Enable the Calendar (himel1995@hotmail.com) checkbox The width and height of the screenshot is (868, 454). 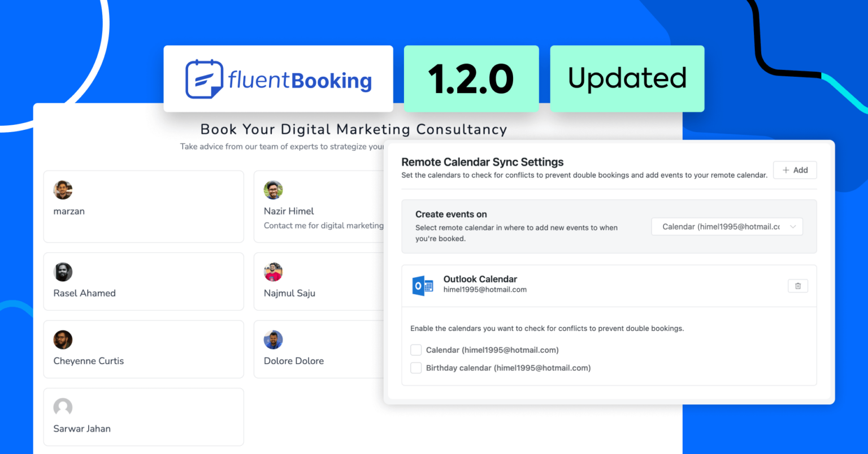point(416,350)
